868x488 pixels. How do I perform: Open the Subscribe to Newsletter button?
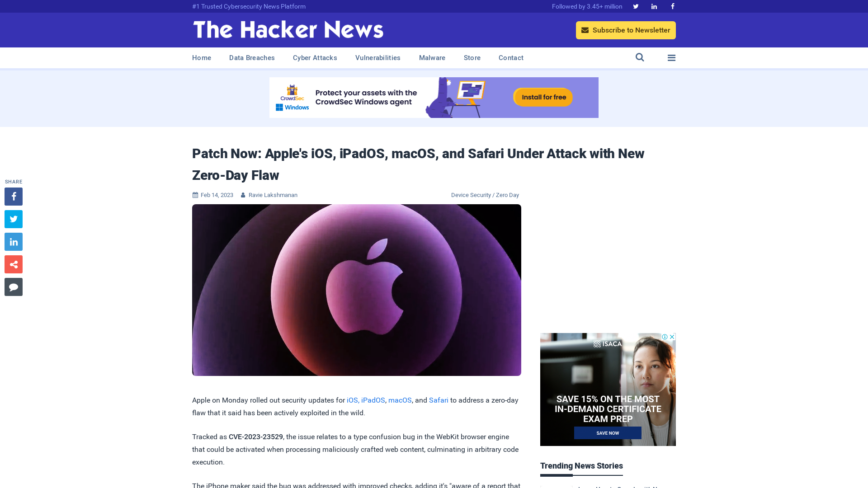pos(625,30)
